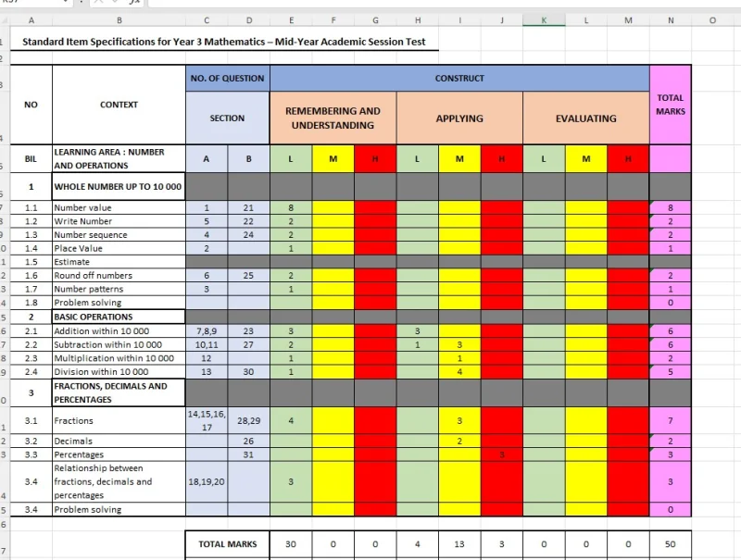The image size is (741, 560).
Task: Click the NO. OF QUESTION header cell
Action: pyautogui.click(x=227, y=79)
